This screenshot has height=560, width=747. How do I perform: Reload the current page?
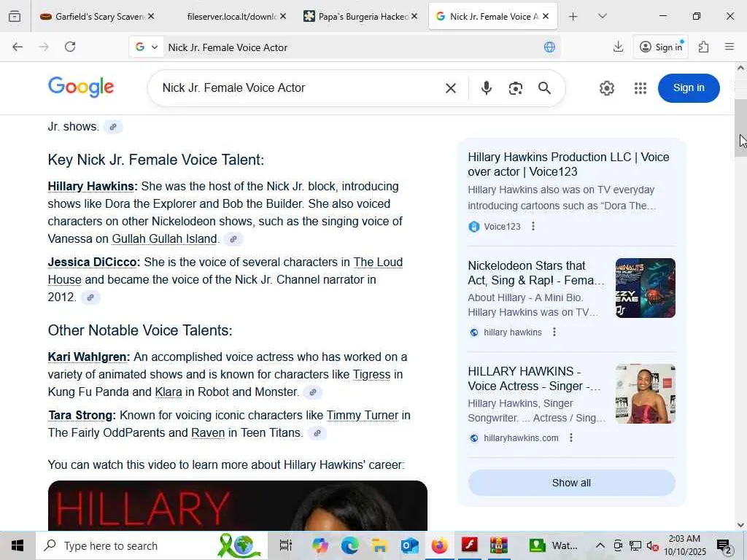click(x=70, y=47)
